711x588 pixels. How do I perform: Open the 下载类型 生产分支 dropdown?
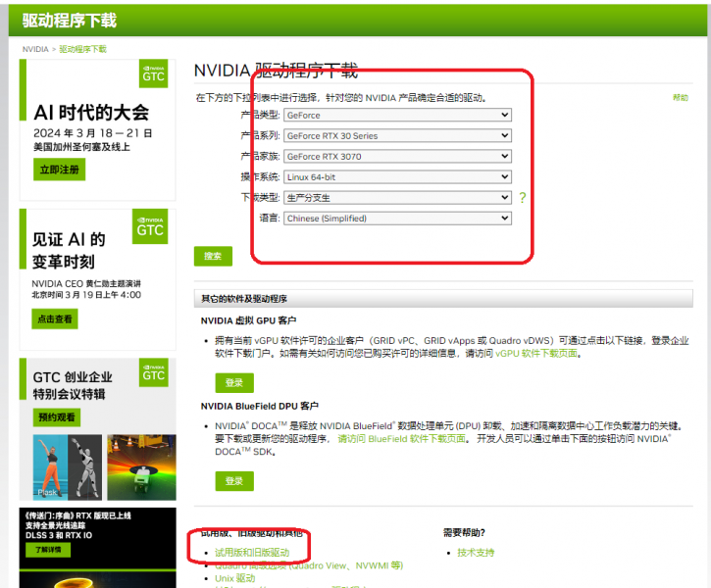398,198
